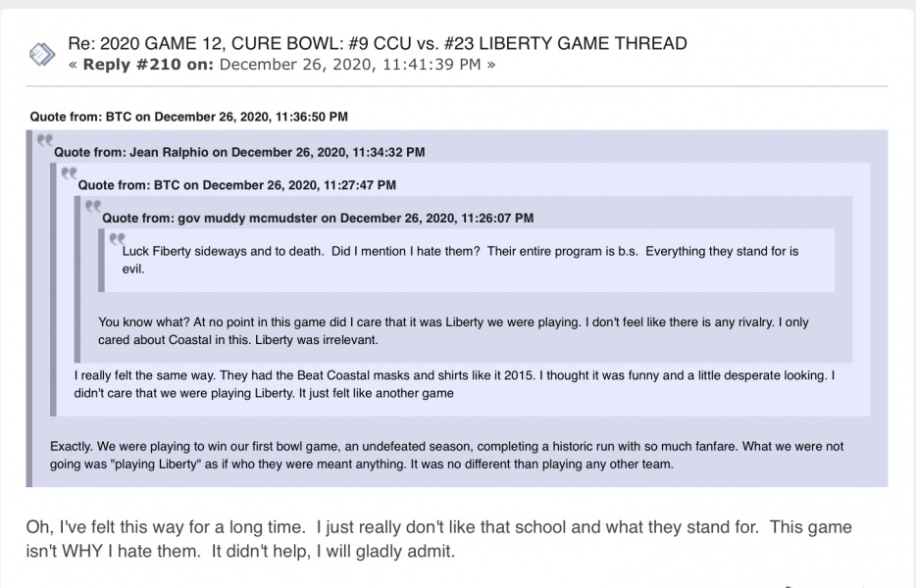
Task: Click the post message icon beside the thread title
Action: click(x=42, y=54)
